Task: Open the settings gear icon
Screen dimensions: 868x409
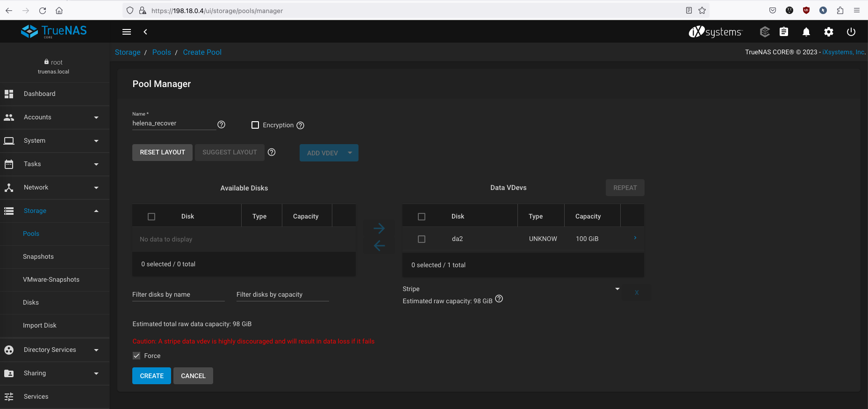Action: pyautogui.click(x=829, y=32)
